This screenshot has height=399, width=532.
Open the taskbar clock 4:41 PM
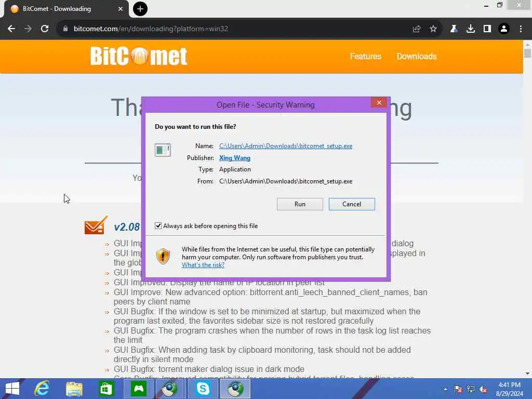[x=509, y=389]
